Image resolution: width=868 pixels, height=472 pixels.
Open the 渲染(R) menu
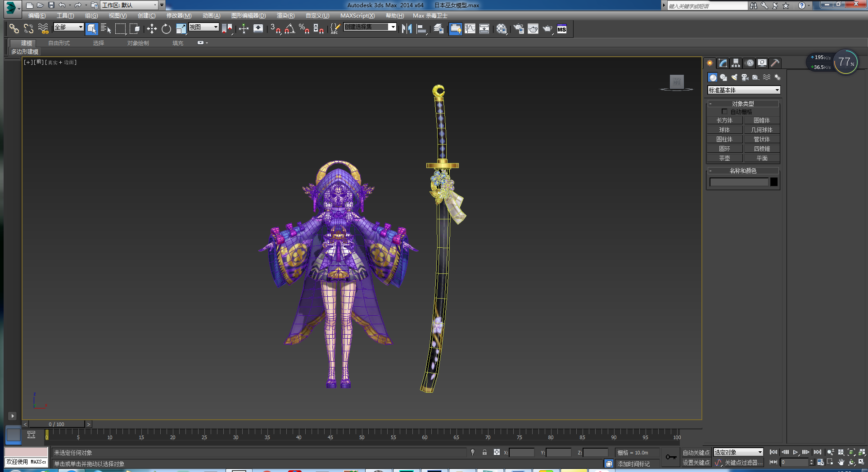[285, 16]
